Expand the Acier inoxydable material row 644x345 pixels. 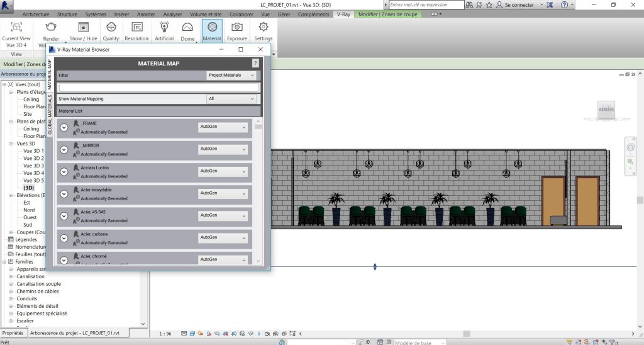point(64,194)
